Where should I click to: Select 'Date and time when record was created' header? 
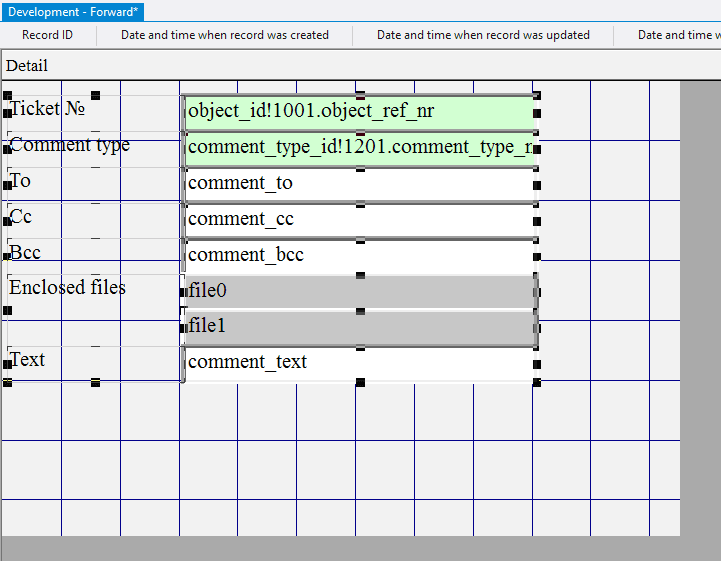pyautogui.click(x=225, y=35)
